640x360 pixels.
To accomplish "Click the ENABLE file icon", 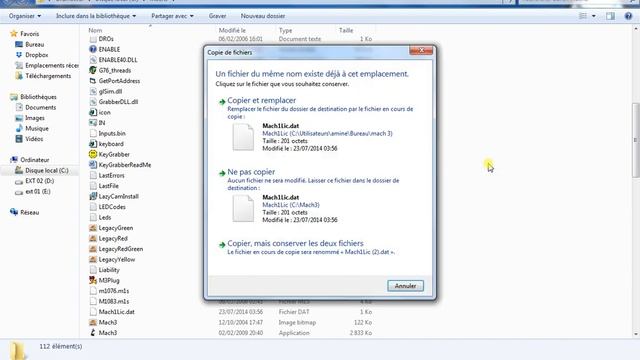I will pos(93,49).
